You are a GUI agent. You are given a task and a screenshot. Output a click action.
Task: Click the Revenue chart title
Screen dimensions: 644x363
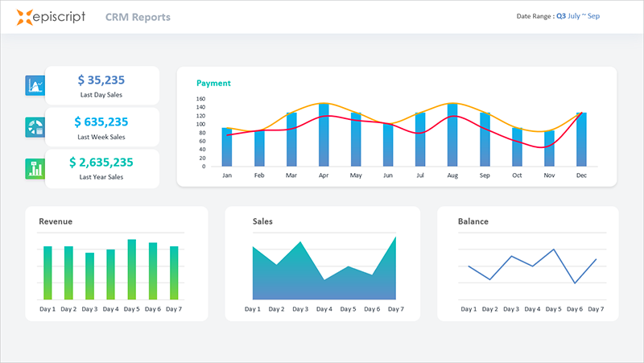tap(56, 221)
